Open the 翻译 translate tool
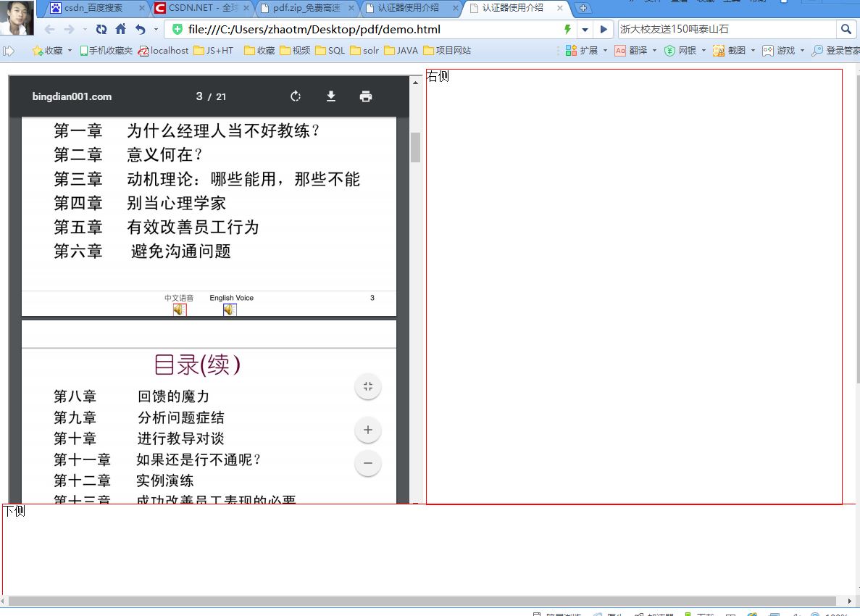Image resolution: width=860 pixels, height=616 pixels. pos(631,51)
